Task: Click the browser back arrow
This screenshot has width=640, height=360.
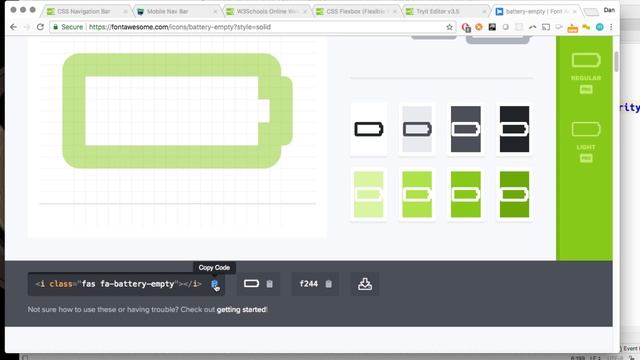Action: pos(13,27)
